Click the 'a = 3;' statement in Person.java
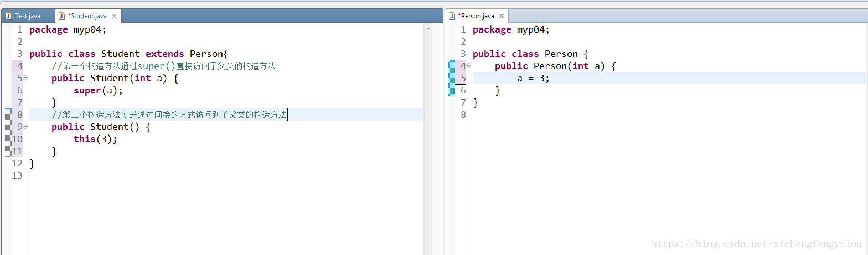 (534, 78)
